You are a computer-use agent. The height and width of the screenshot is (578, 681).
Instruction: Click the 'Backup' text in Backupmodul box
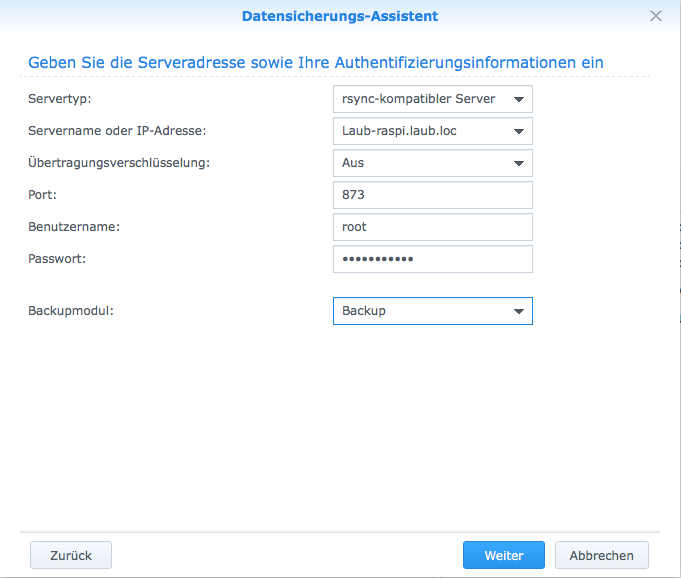point(364,311)
